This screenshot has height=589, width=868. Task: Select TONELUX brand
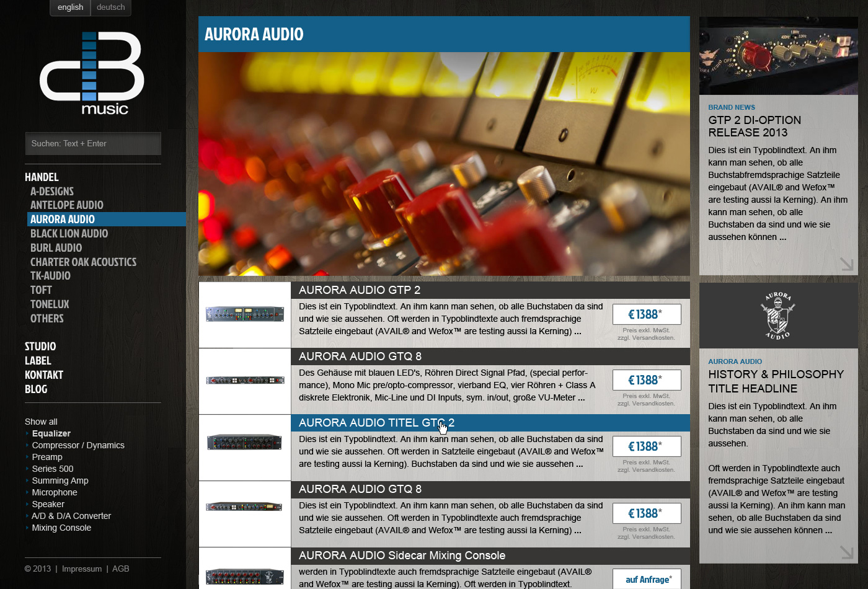pyautogui.click(x=50, y=304)
